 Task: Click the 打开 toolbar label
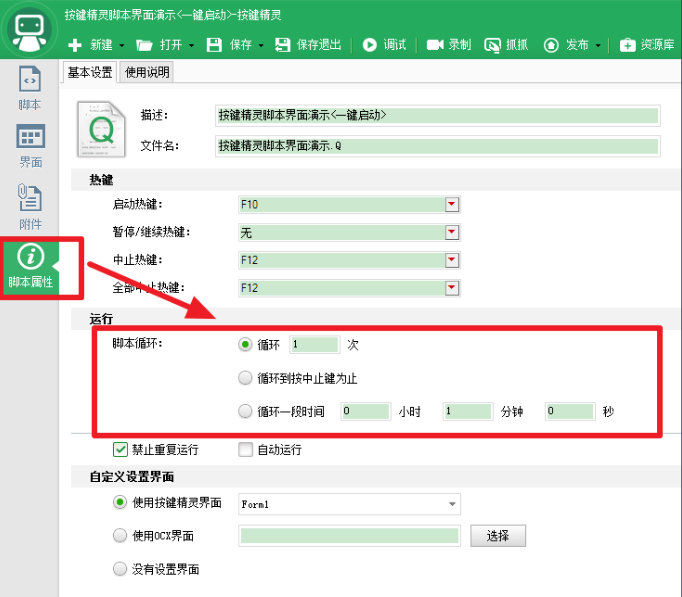click(x=170, y=45)
